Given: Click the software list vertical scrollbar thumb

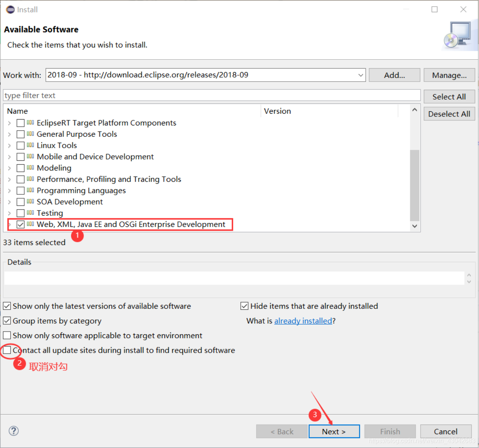Looking at the screenshot, I should click(415, 185).
